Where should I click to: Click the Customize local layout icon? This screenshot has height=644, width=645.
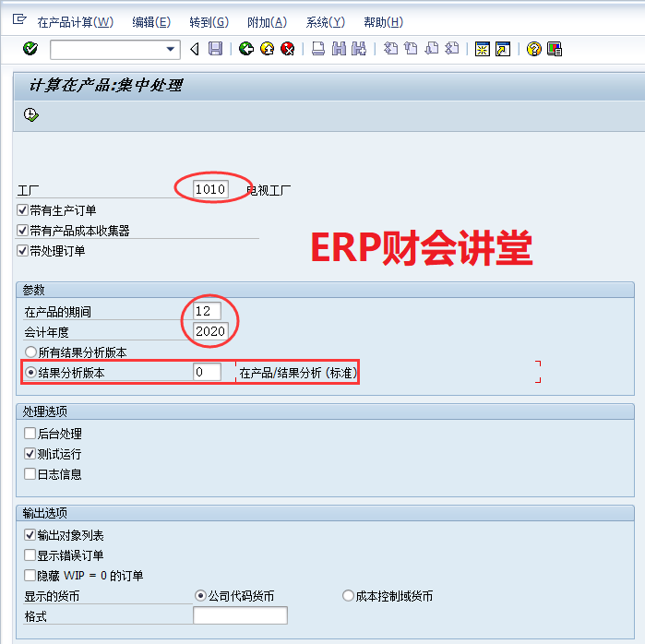pyautogui.click(x=555, y=49)
